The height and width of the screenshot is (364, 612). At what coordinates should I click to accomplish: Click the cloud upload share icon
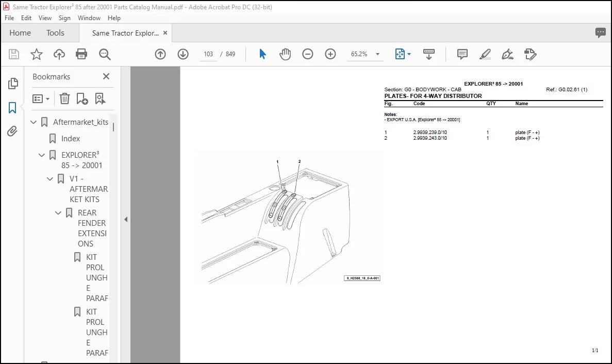click(x=59, y=54)
